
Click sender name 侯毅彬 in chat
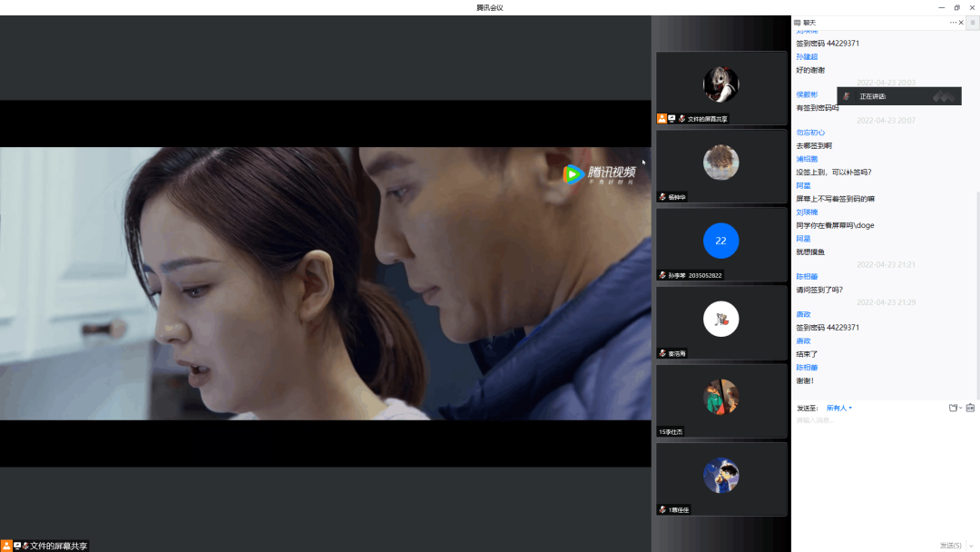[x=807, y=95]
